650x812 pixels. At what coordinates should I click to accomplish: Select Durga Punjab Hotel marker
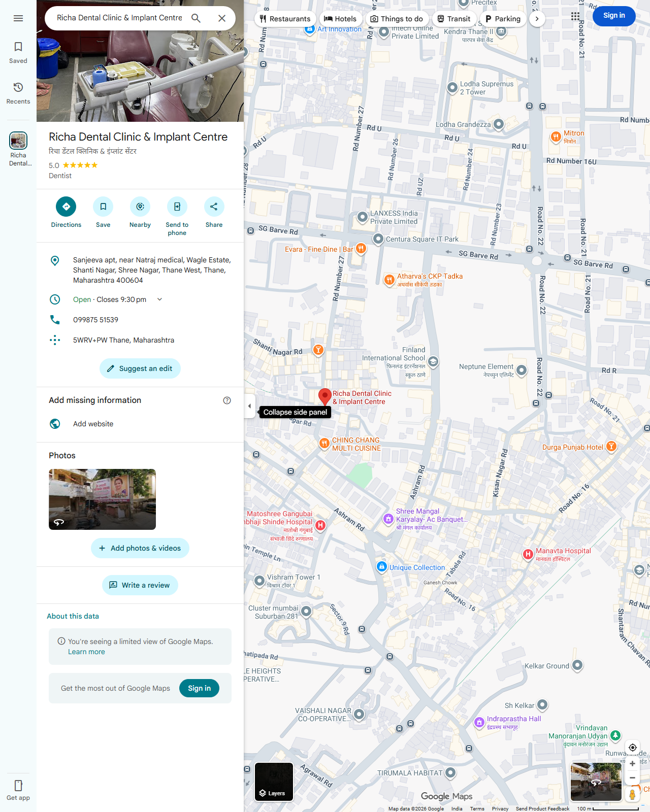tap(611, 447)
